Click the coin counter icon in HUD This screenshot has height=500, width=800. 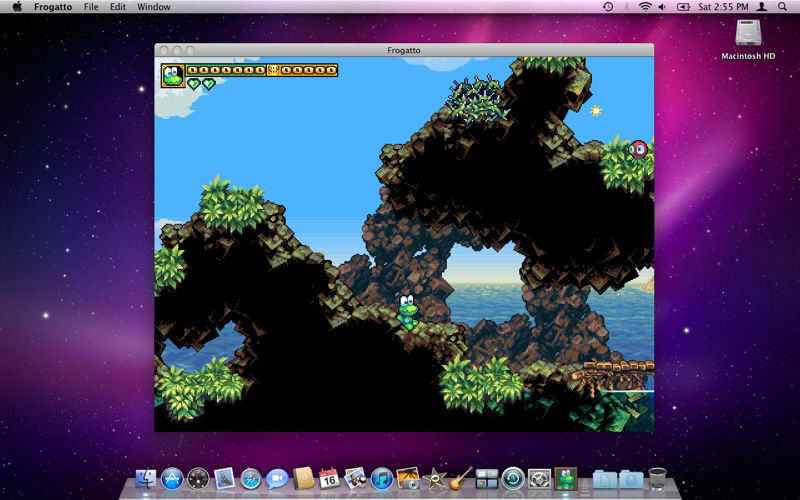[273, 70]
